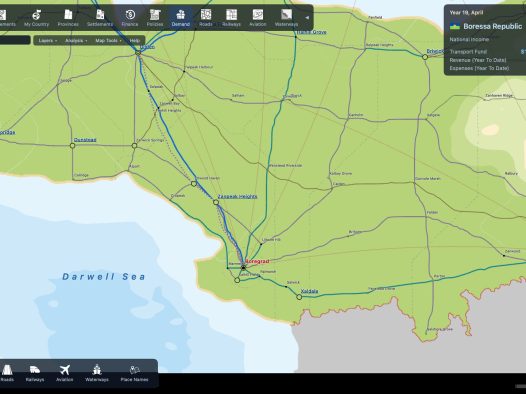526x394 pixels.
Task: Select the highlighted Demand toolbar item
Action: click(180, 18)
